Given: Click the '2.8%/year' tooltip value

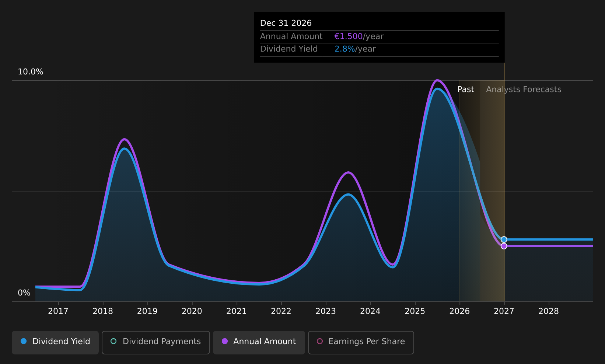Looking at the screenshot, I should click(355, 49).
